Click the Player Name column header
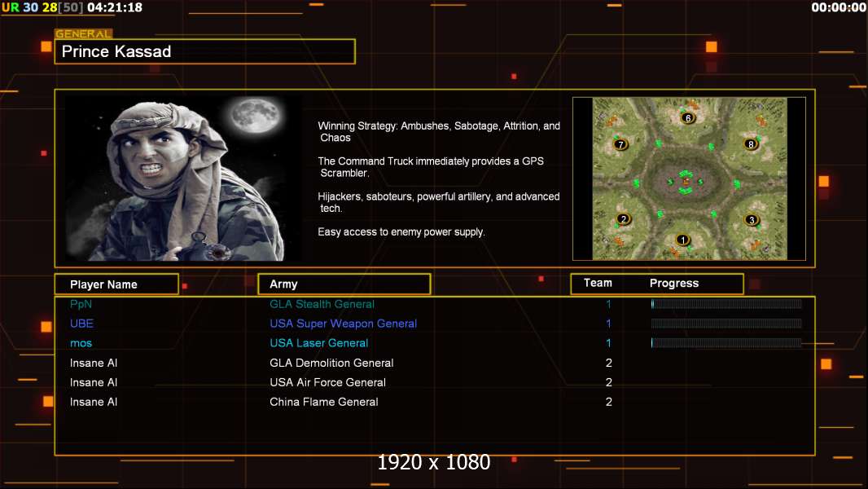This screenshot has height=489, width=868. 116,284
